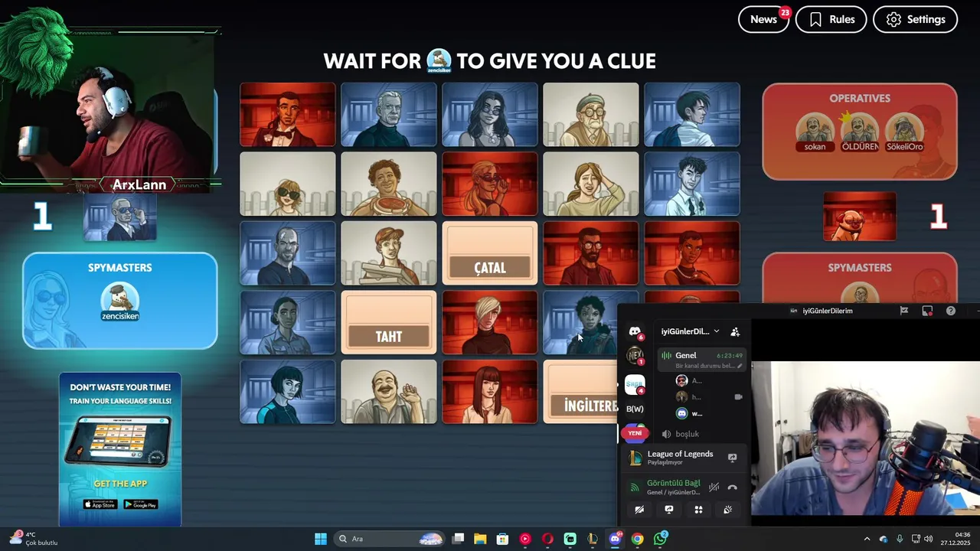Open the Discord soundboard icon
The width and height of the screenshot is (980, 551).
(727, 510)
